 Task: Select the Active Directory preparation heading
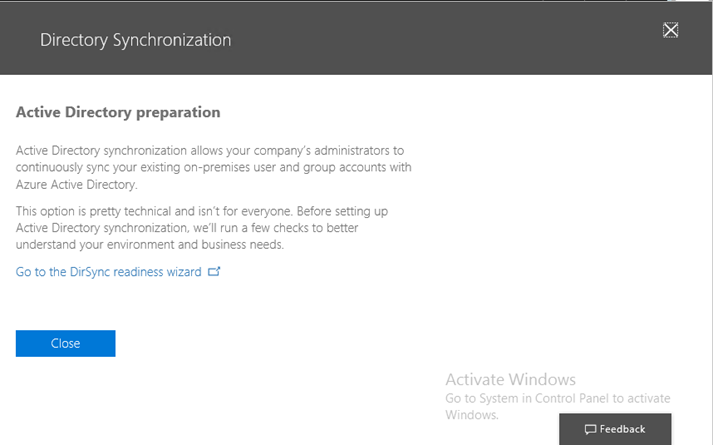click(x=118, y=112)
